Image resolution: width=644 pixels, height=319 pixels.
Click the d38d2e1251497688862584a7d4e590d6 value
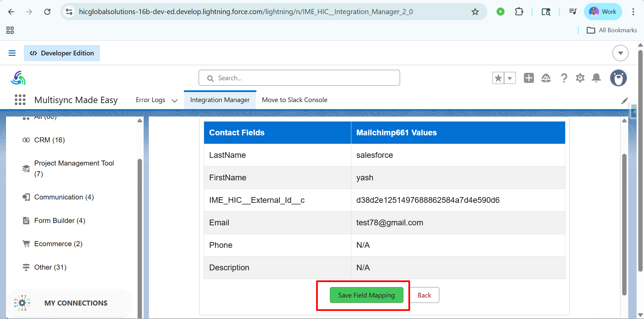[428, 200]
